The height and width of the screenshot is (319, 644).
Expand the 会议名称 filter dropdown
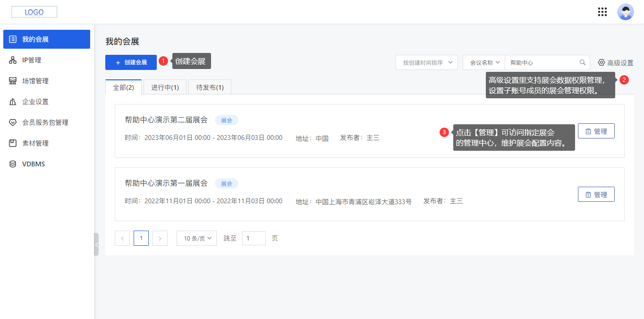[x=483, y=62]
